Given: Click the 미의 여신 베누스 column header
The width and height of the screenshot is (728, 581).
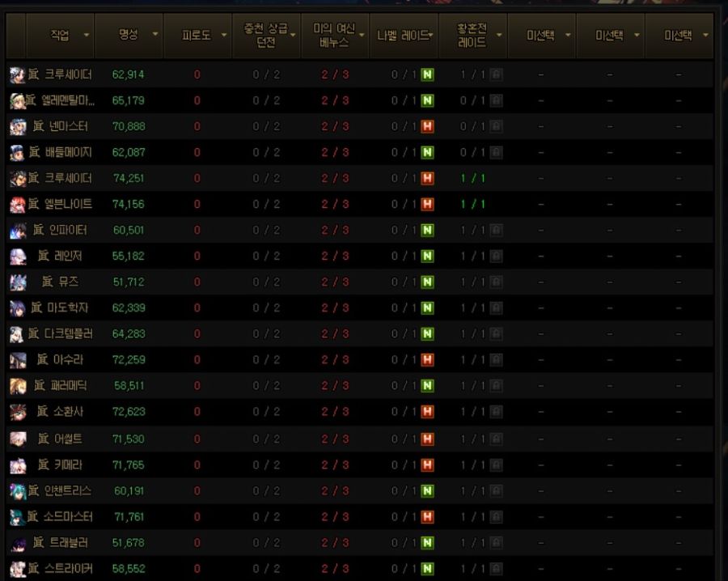Looking at the screenshot, I should 333,35.
